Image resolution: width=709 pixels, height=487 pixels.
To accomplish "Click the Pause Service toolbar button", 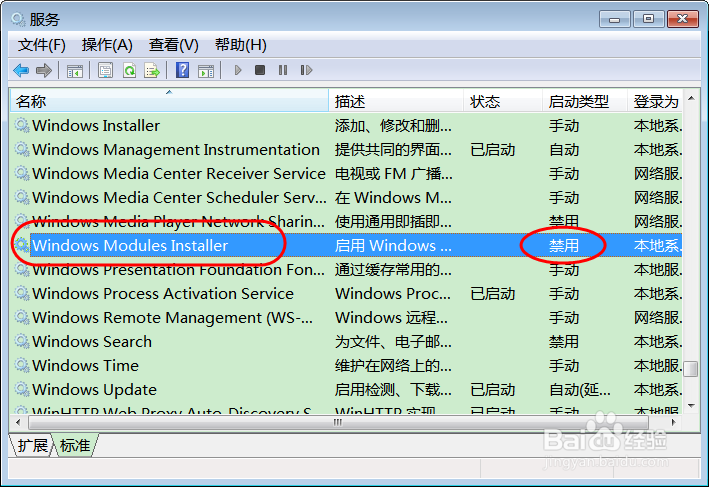I will [x=283, y=70].
